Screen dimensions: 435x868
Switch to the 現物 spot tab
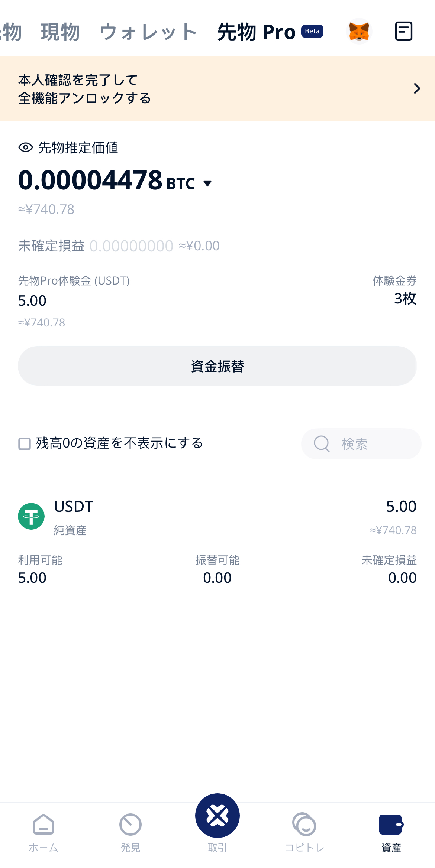click(60, 32)
